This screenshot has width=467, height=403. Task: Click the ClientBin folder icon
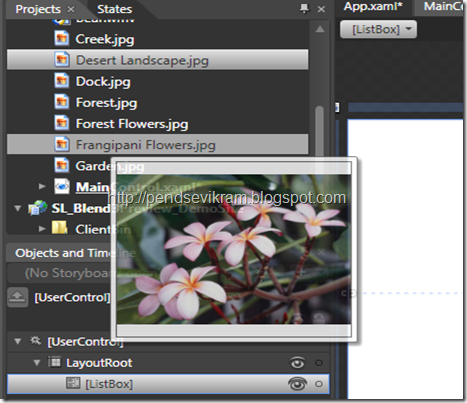pyautogui.click(x=60, y=228)
